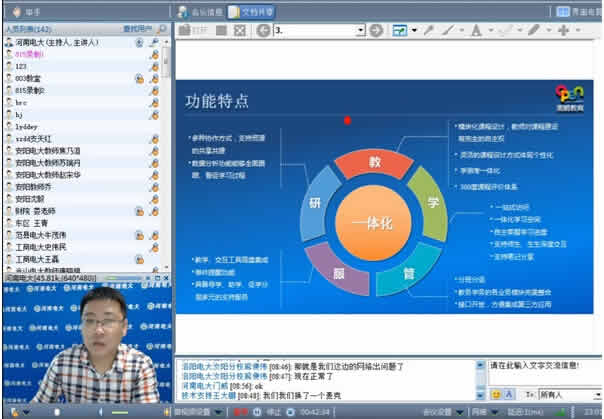The width and height of the screenshot is (604, 419).
Task: Toggle the camera icon for 河南电大 host
Action: tap(139, 42)
